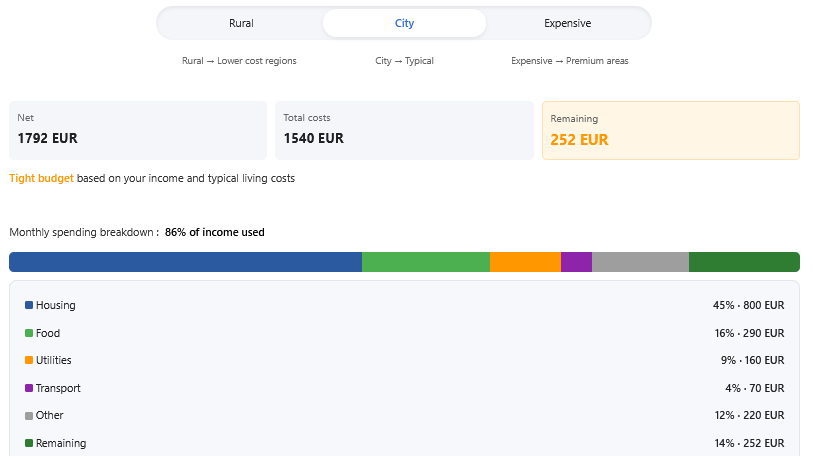
Task: Click the 4% · 70 EUR value
Action: click(754, 388)
